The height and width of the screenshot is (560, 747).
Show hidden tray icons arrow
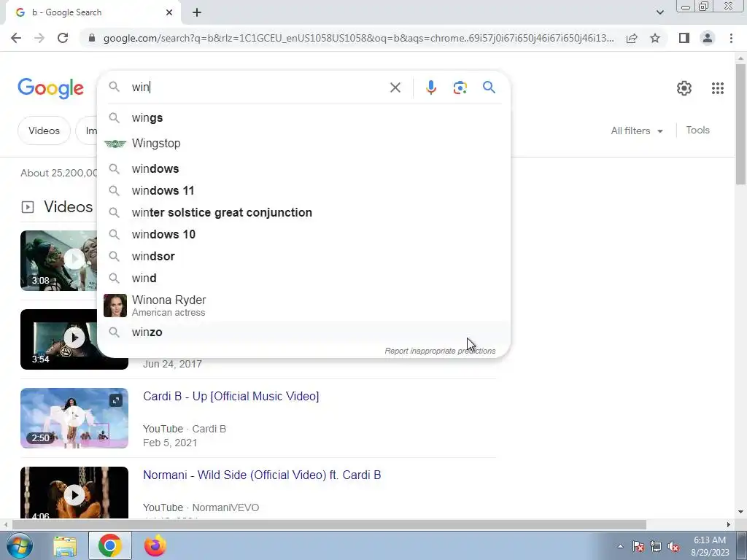620,546
